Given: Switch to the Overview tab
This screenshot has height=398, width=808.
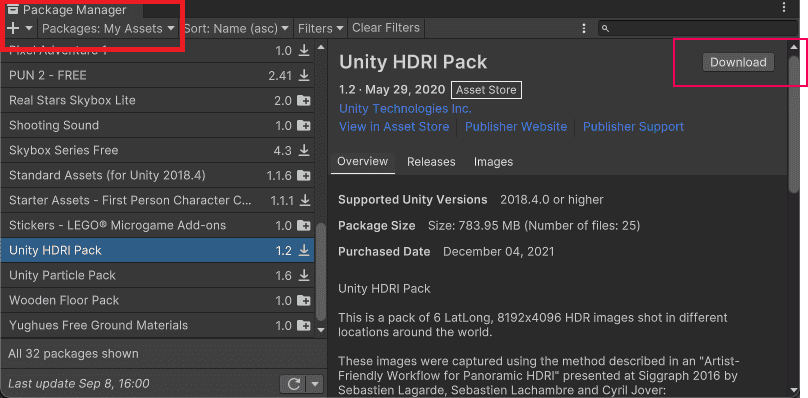Looking at the screenshot, I should (x=362, y=162).
